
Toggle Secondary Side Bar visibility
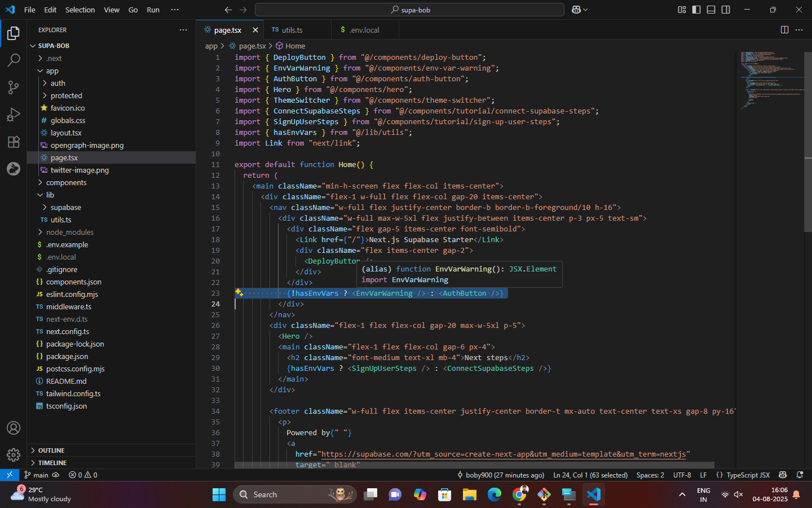tap(726, 10)
